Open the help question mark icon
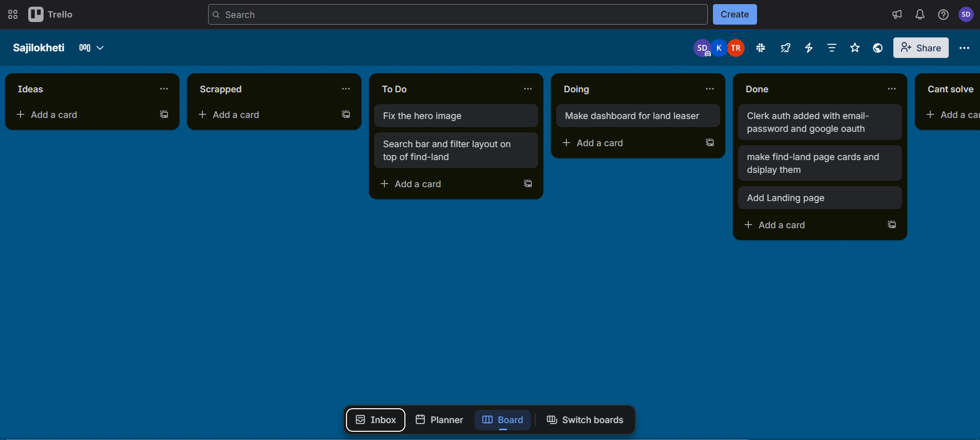The width and height of the screenshot is (980, 440). tap(943, 14)
